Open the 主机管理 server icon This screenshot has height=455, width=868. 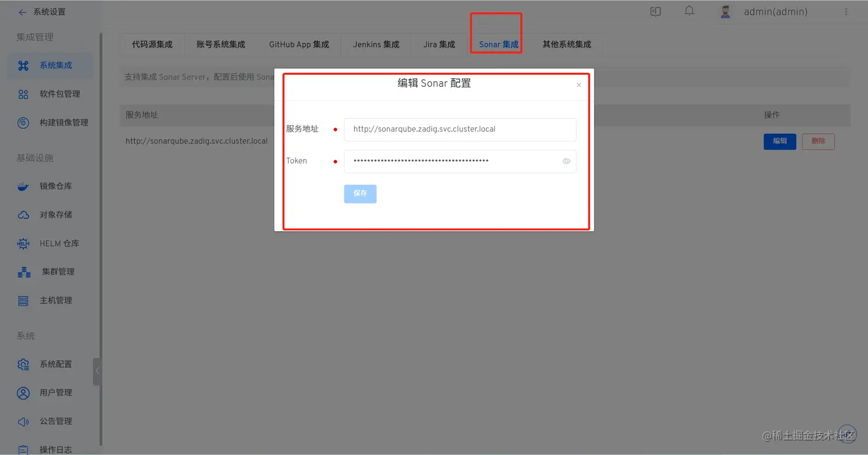tap(23, 300)
